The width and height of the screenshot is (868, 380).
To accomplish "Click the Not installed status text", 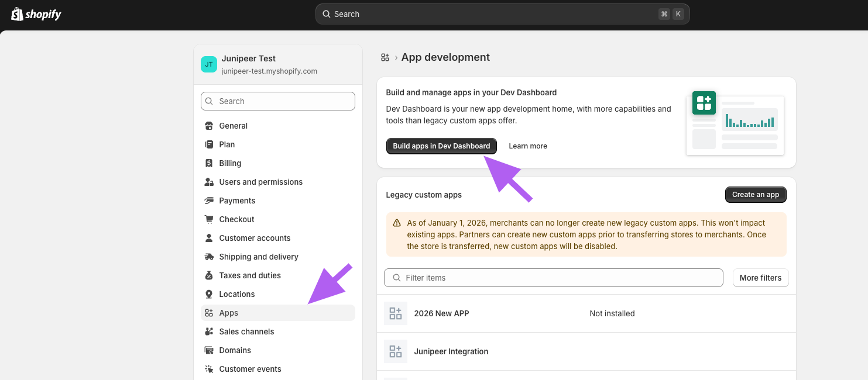I will click(612, 313).
